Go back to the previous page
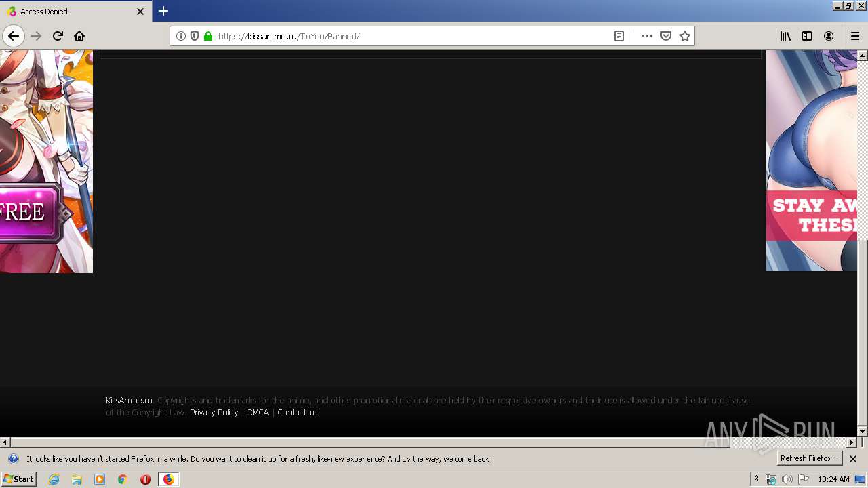The width and height of the screenshot is (868, 488). point(14,36)
